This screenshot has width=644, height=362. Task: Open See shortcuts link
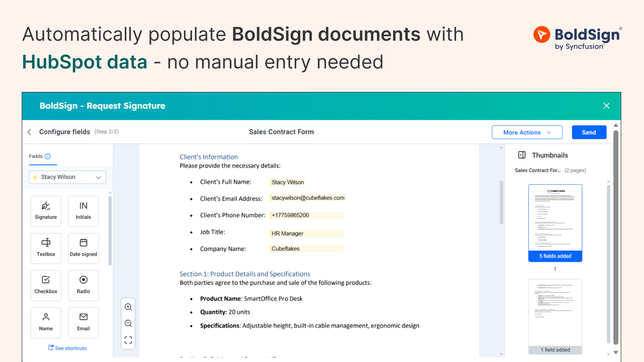pyautogui.click(x=67, y=348)
